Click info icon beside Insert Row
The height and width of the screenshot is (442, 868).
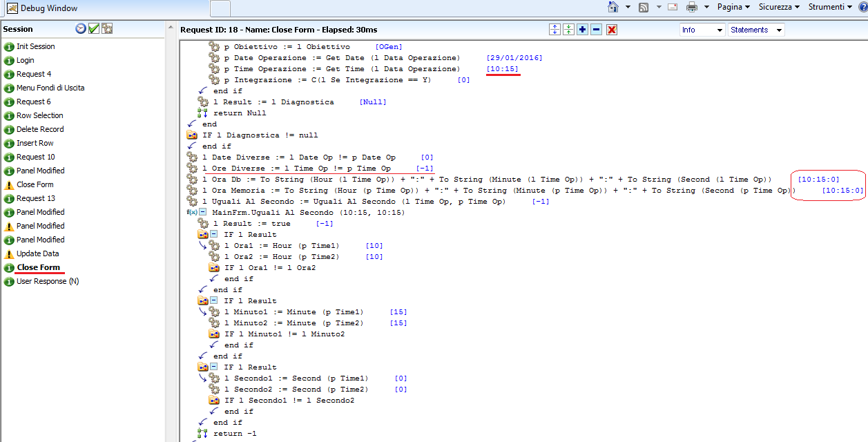tap(9, 143)
